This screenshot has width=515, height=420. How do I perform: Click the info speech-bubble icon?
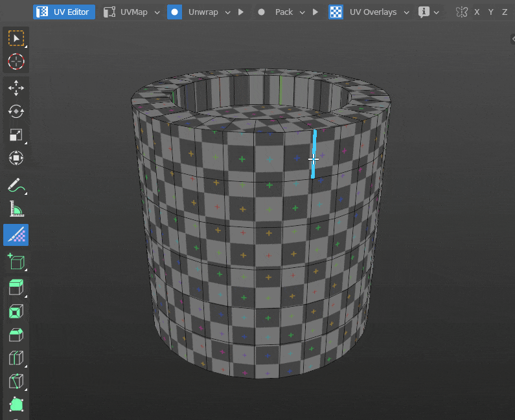[424, 12]
